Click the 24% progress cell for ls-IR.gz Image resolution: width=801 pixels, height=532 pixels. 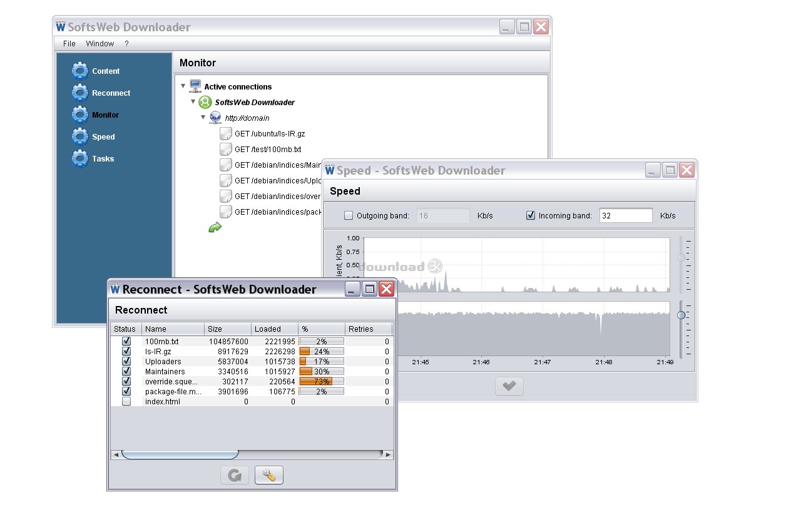pyautogui.click(x=322, y=351)
